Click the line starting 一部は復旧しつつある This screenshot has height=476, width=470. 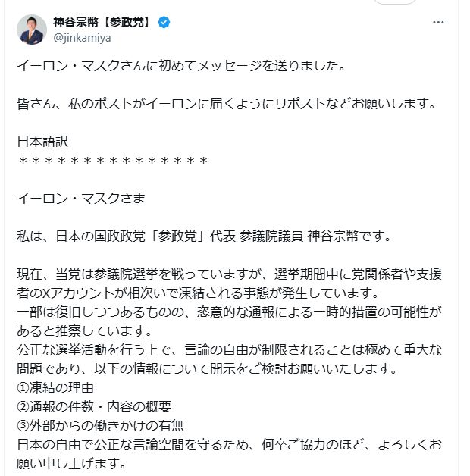click(x=229, y=312)
